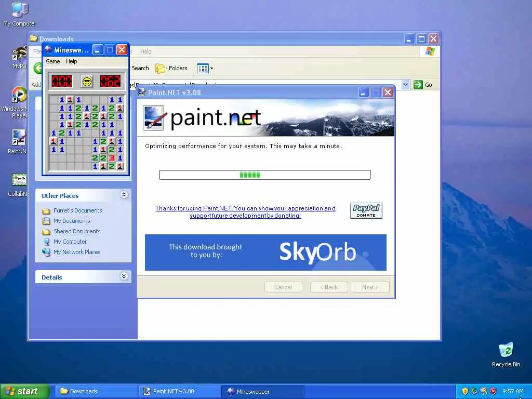Collapse the Other Places panel
The image size is (532, 399).
pyautogui.click(x=124, y=195)
